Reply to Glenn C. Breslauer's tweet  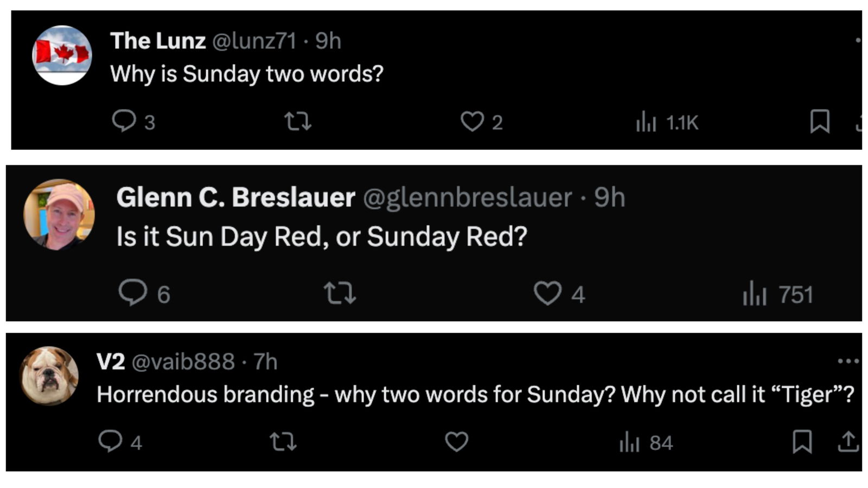[133, 293]
